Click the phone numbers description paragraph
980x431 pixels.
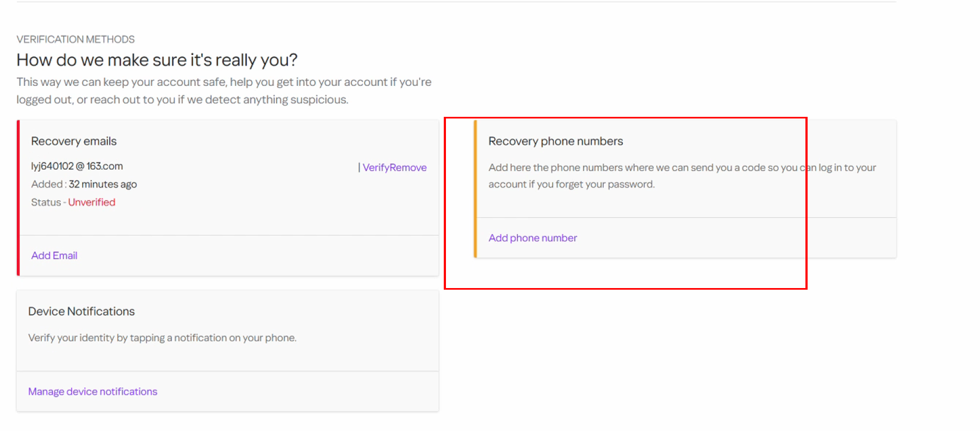point(682,176)
